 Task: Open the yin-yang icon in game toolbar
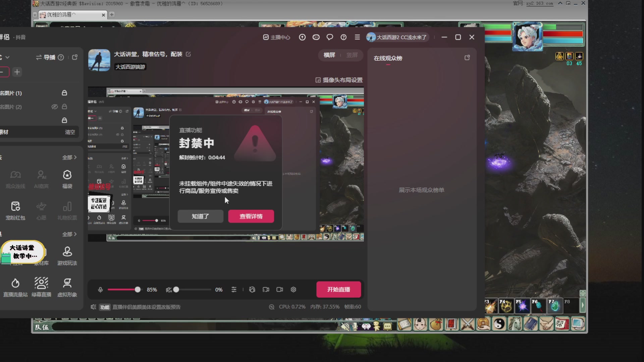(499, 324)
